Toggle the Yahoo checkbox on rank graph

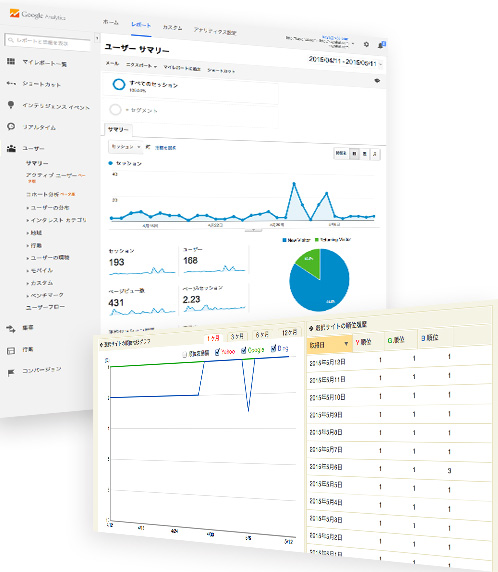(x=217, y=352)
